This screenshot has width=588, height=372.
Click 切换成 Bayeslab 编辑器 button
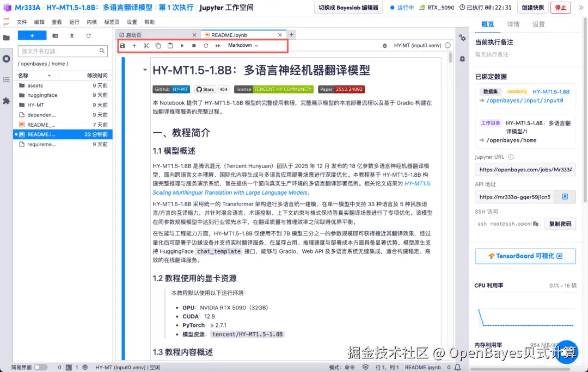(x=348, y=8)
